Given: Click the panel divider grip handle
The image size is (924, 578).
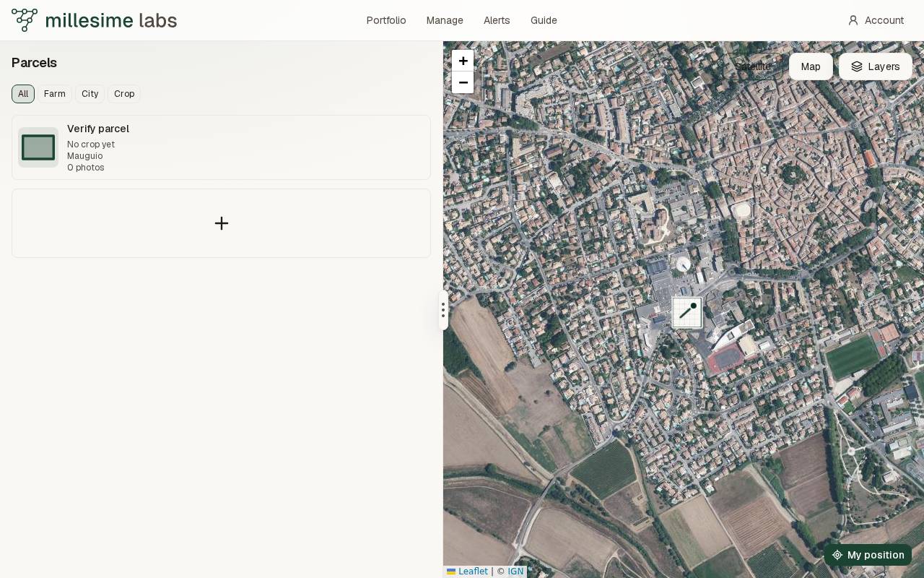Looking at the screenshot, I should click(x=443, y=310).
